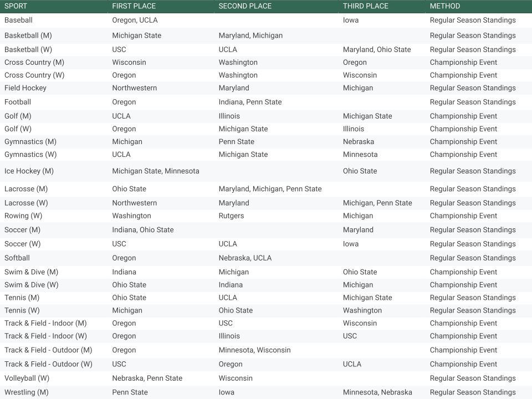Click 'Indiana, Ohio State' in Soccer (M) row
This screenshot has height=399, width=532.
click(x=143, y=229)
